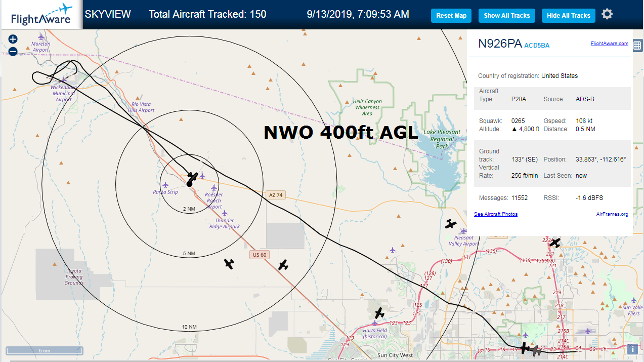Click the Roesner Ranch Airport marker
Screen dimensions: 644x362
pos(214,188)
